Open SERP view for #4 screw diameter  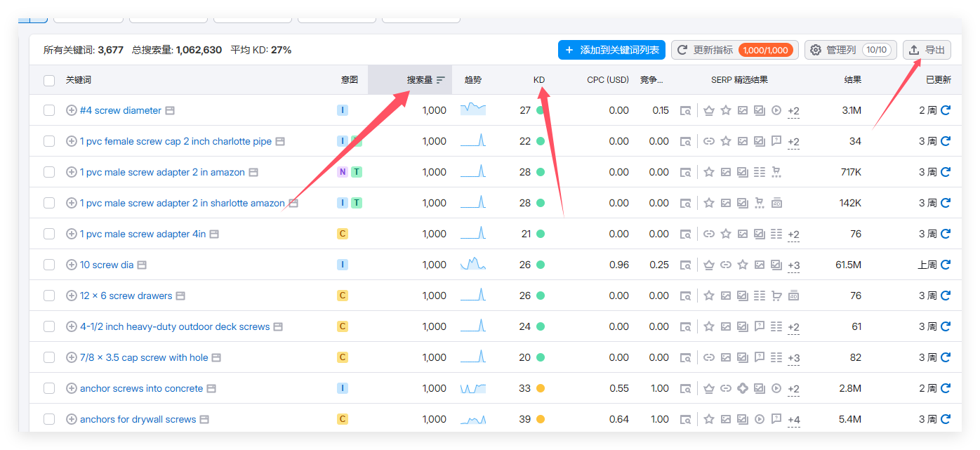(x=686, y=111)
